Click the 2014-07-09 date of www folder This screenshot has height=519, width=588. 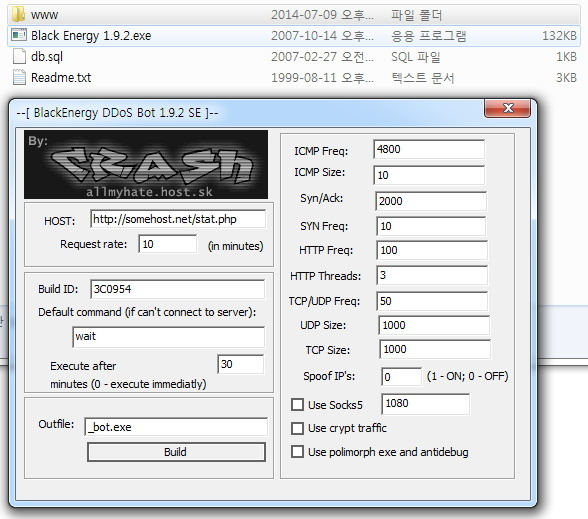(322, 15)
